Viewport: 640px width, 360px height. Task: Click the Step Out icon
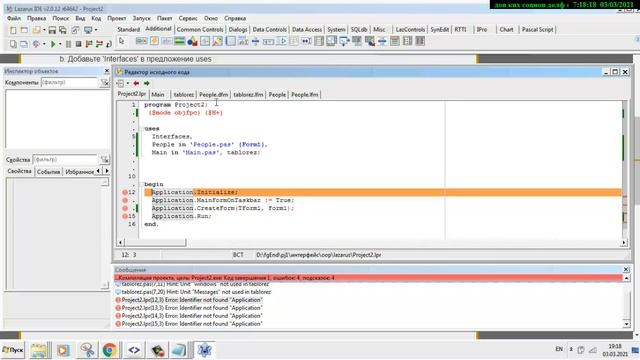click(109, 44)
